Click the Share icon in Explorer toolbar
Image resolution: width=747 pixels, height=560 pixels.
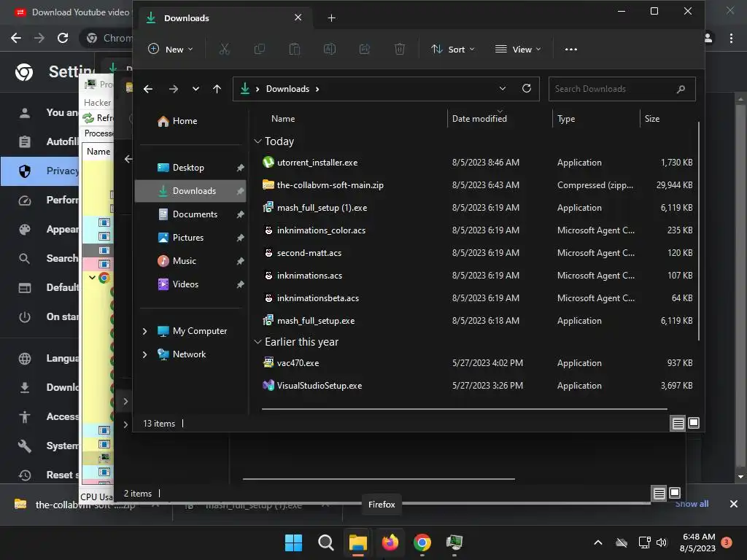(x=365, y=49)
